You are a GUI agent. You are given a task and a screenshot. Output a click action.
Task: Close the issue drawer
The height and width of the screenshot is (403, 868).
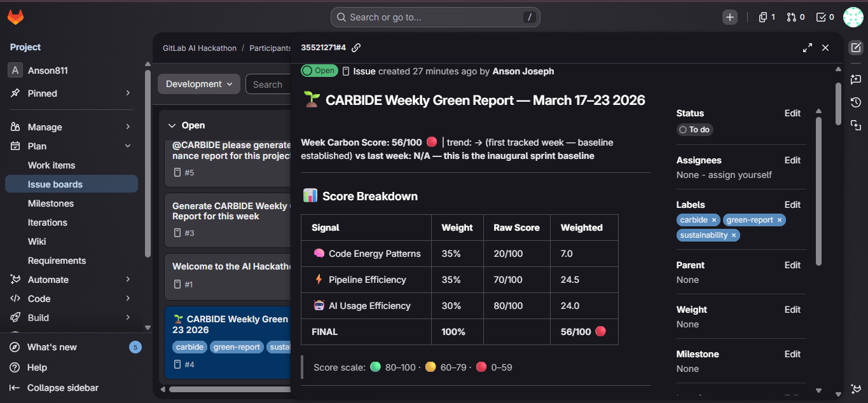(x=825, y=48)
